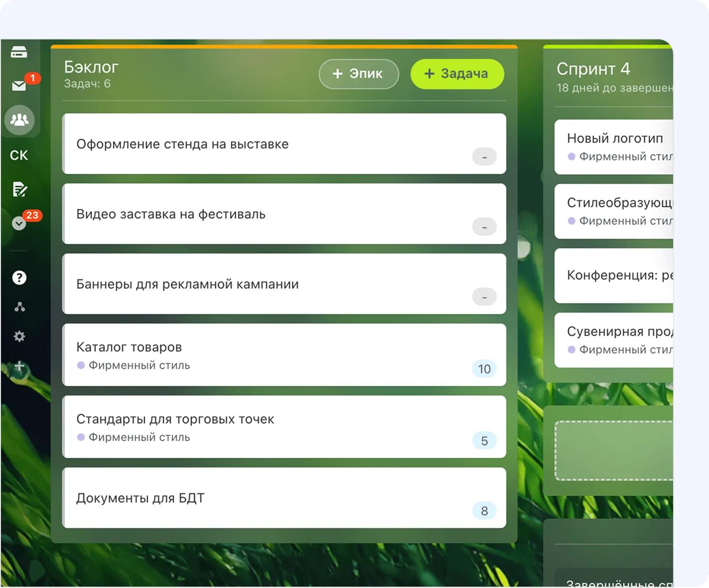Expand the chevron with 23 badge

(x=19, y=224)
